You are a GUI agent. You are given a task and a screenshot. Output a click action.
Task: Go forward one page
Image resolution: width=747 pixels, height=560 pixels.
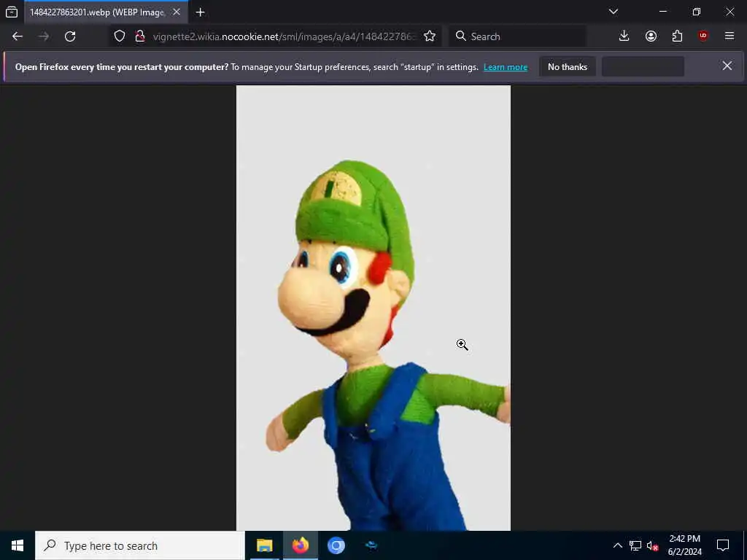coord(44,36)
